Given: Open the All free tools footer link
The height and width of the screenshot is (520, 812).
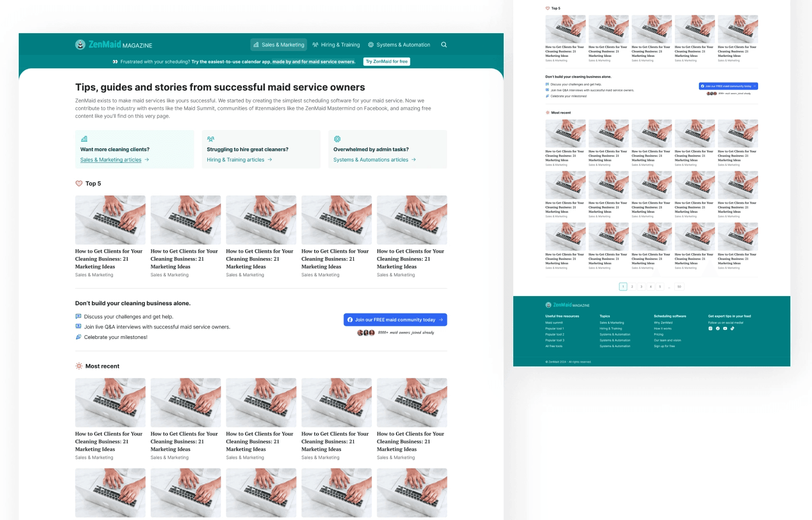Looking at the screenshot, I should [554, 346].
